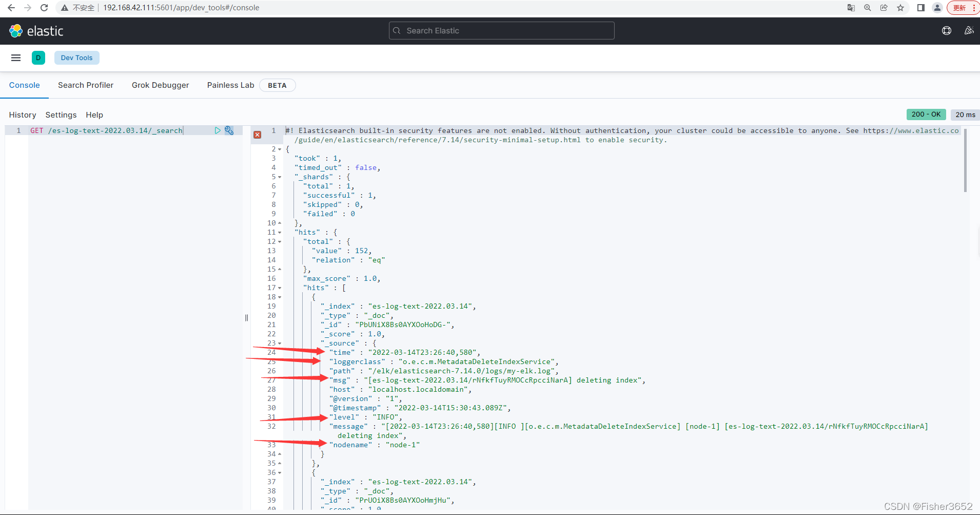Open the browser profile avatar

pos(937,8)
